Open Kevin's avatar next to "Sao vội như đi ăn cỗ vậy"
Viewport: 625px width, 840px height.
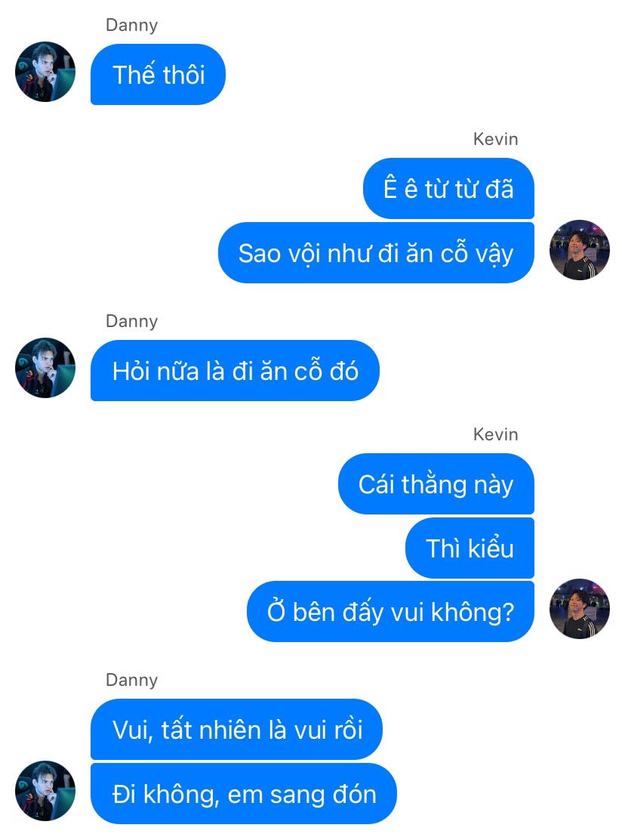click(580, 249)
